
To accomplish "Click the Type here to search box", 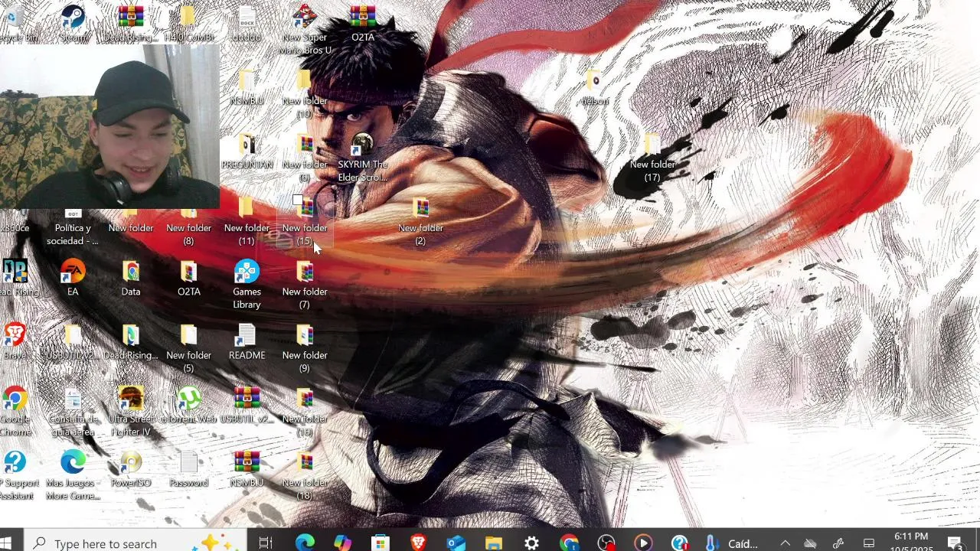I will click(135, 543).
